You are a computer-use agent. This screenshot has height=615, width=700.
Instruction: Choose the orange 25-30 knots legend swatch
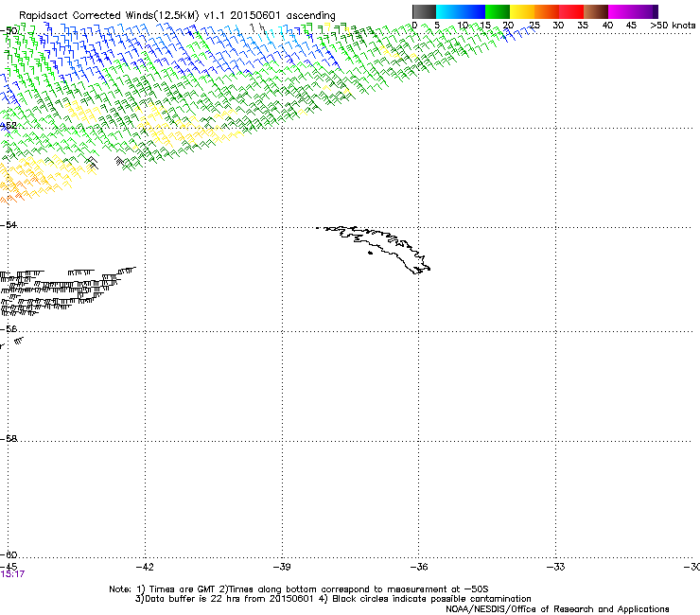coord(547,11)
